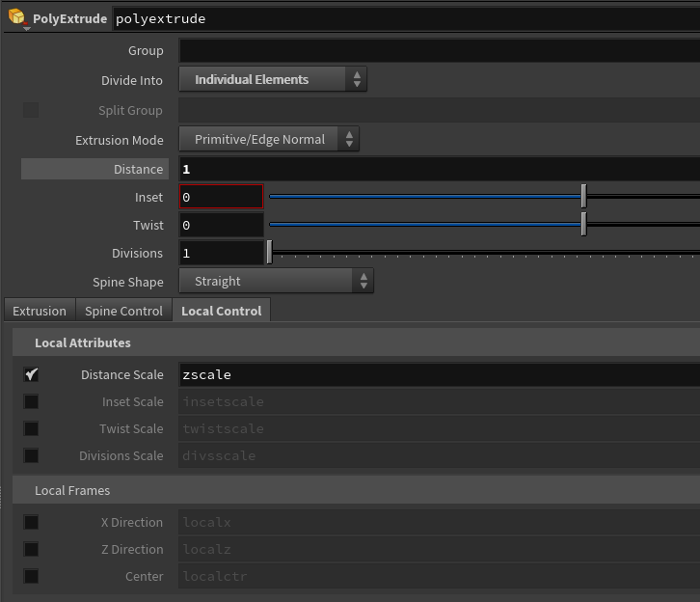Select the Local Control tab

222,311
